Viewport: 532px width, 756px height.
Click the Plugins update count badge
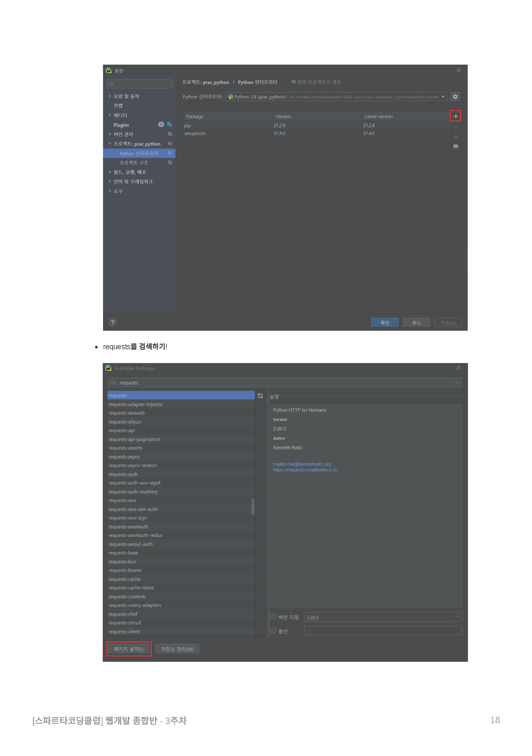click(161, 124)
